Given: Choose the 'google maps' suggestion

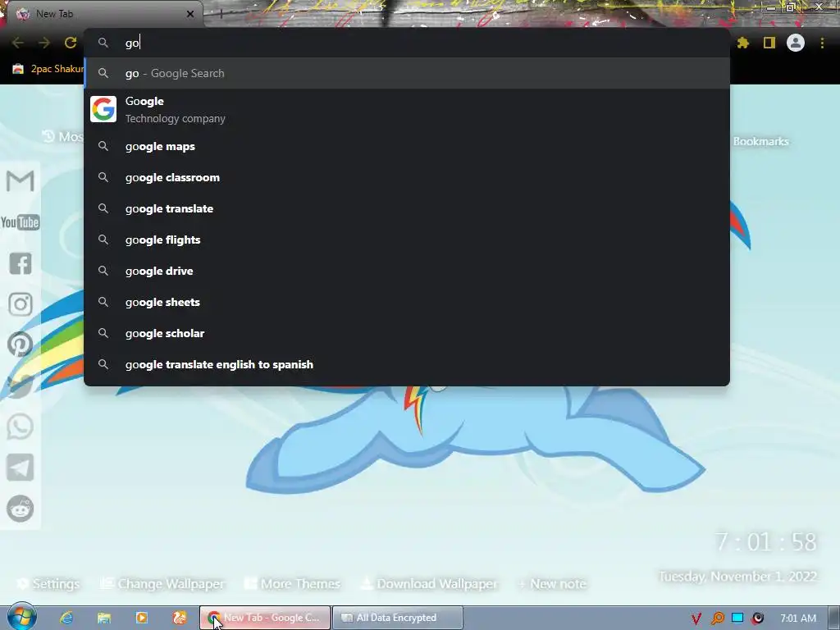Looking at the screenshot, I should (407, 146).
